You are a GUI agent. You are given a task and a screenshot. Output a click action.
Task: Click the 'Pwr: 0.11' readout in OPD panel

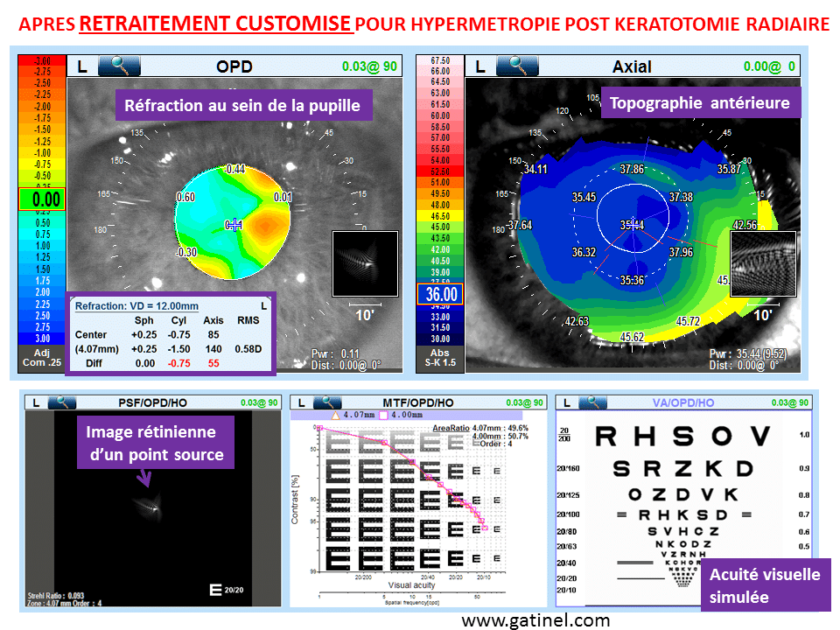tap(335, 354)
